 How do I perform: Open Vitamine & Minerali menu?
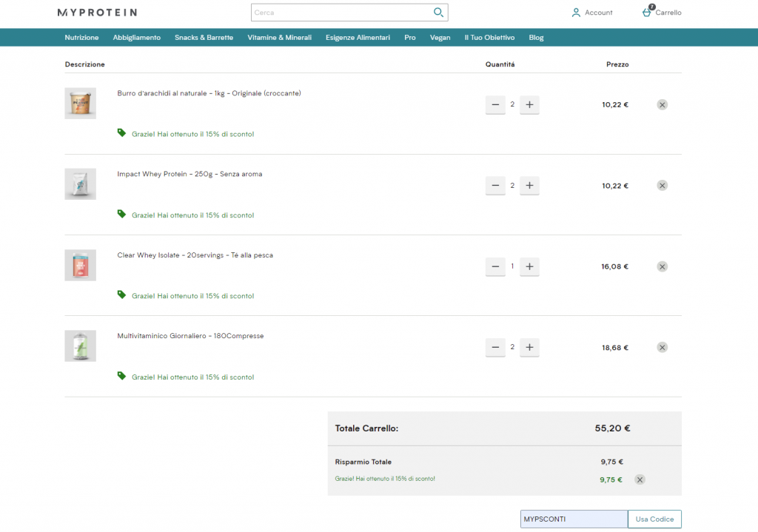[x=279, y=38]
